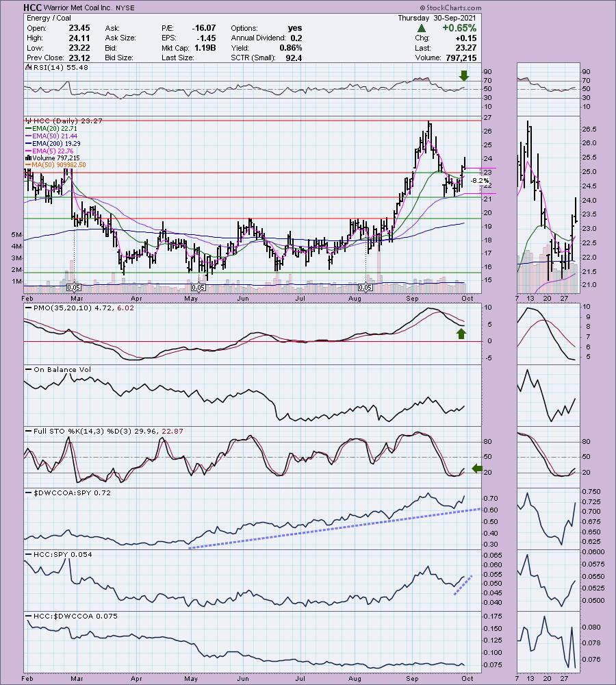Select the Warrior Met Coal Inc. company name
Viewport: 616px width, 685px height.
[x=79, y=8]
